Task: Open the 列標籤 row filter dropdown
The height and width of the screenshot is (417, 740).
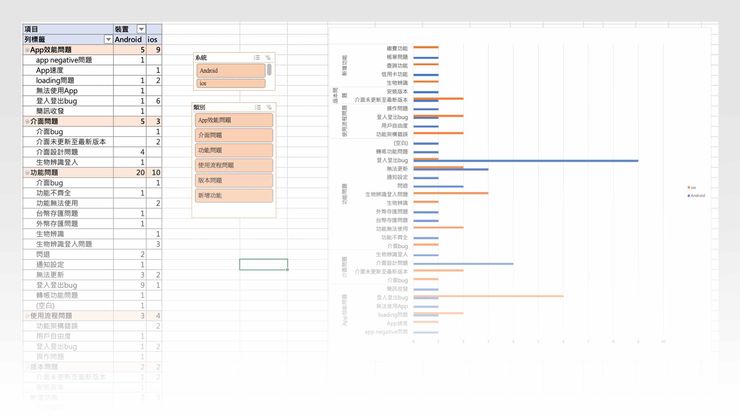Action: [x=108, y=39]
